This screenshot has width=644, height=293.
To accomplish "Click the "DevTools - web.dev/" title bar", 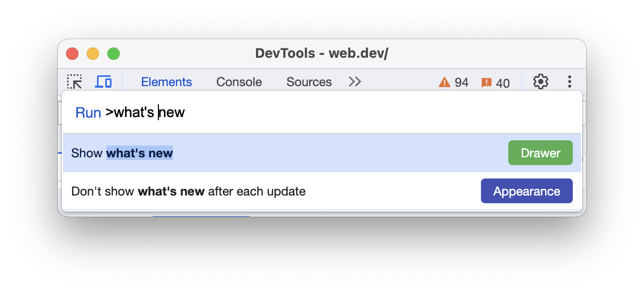I will coord(321,54).
